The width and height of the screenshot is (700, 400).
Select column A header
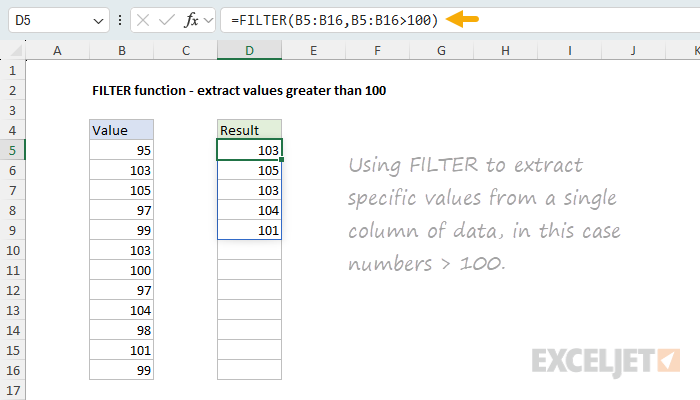(x=57, y=50)
